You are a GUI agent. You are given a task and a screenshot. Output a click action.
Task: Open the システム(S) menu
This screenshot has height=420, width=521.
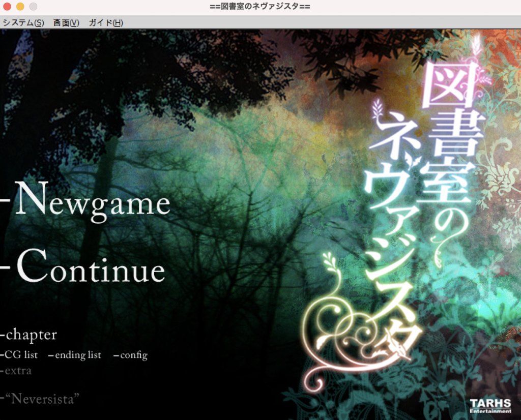click(23, 22)
